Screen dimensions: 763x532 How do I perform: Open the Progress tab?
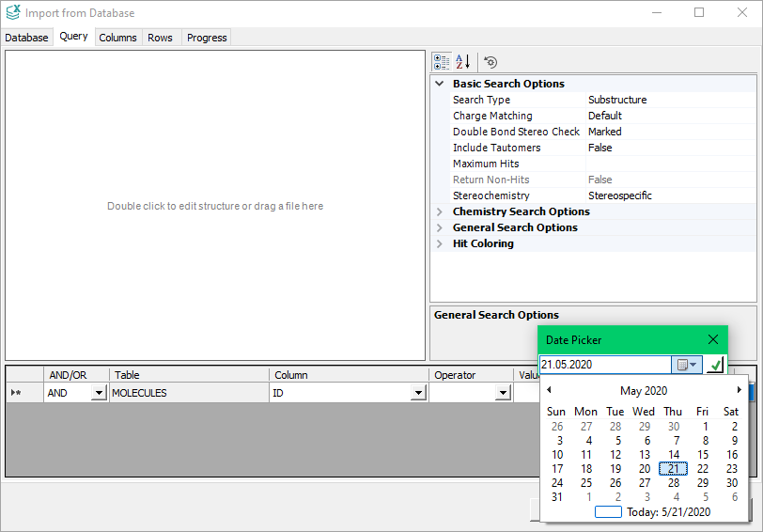[207, 38]
